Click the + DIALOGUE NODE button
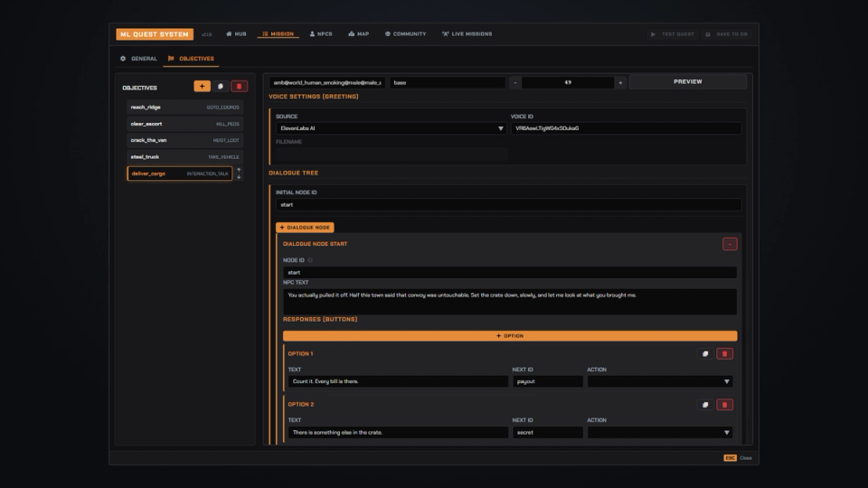 click(x=305, y=228)
